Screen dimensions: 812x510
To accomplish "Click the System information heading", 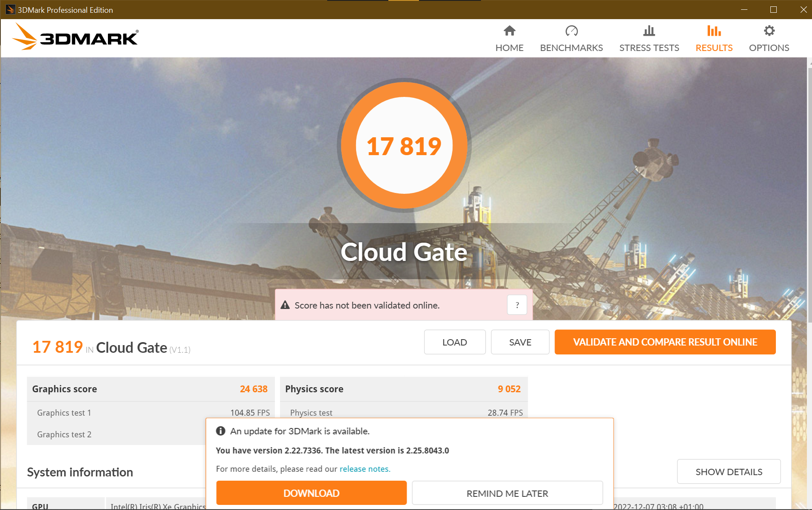I will 80,472.
